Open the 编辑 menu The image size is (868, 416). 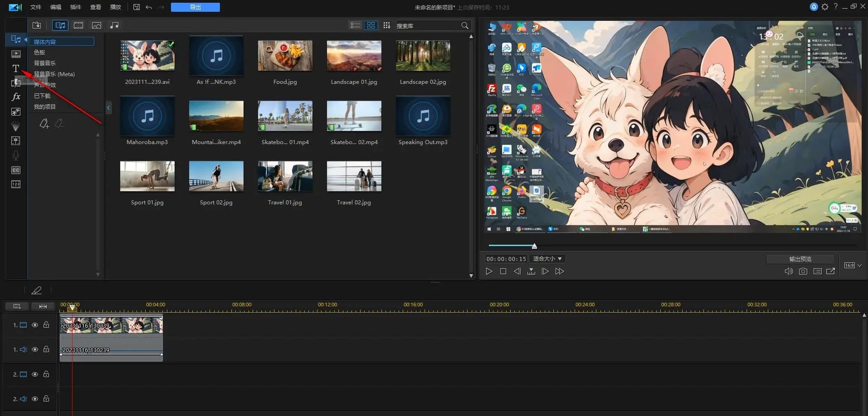tap(56, 7)
